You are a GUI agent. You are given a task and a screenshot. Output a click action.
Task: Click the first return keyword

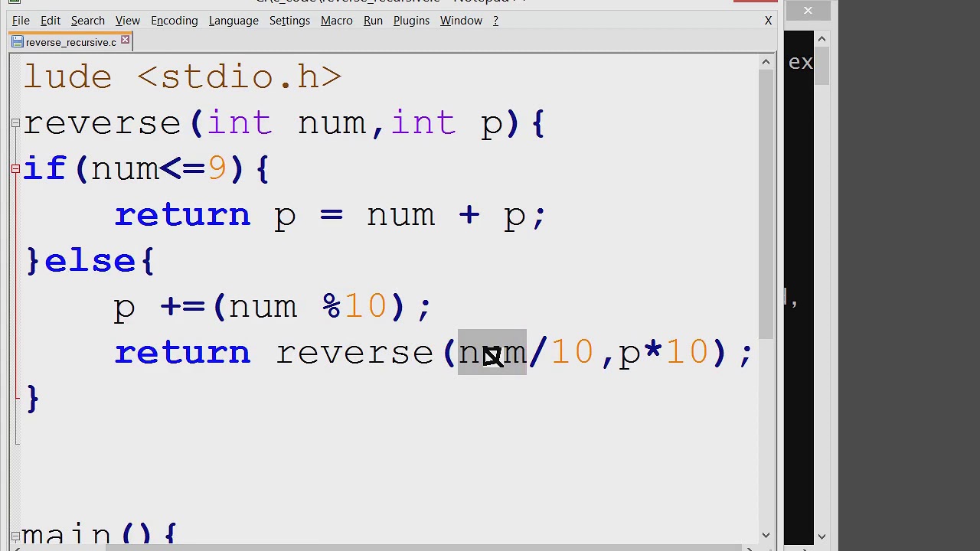tap(182, 215)
